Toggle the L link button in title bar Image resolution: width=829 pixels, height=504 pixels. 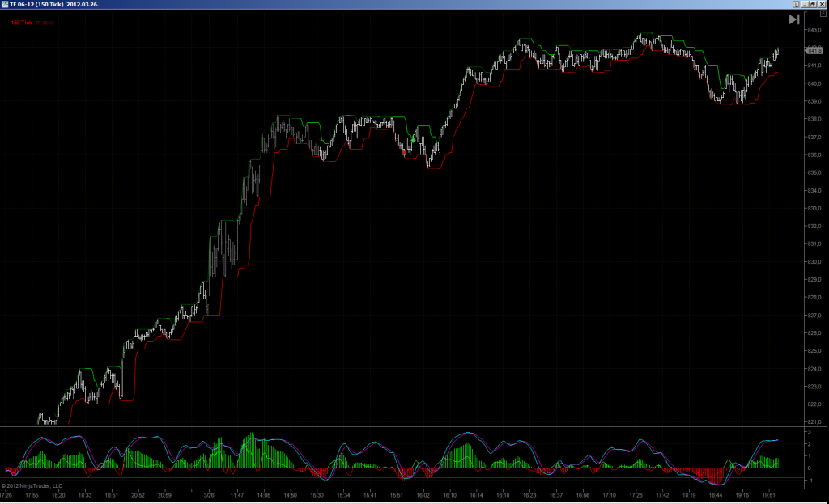point(797,4)
